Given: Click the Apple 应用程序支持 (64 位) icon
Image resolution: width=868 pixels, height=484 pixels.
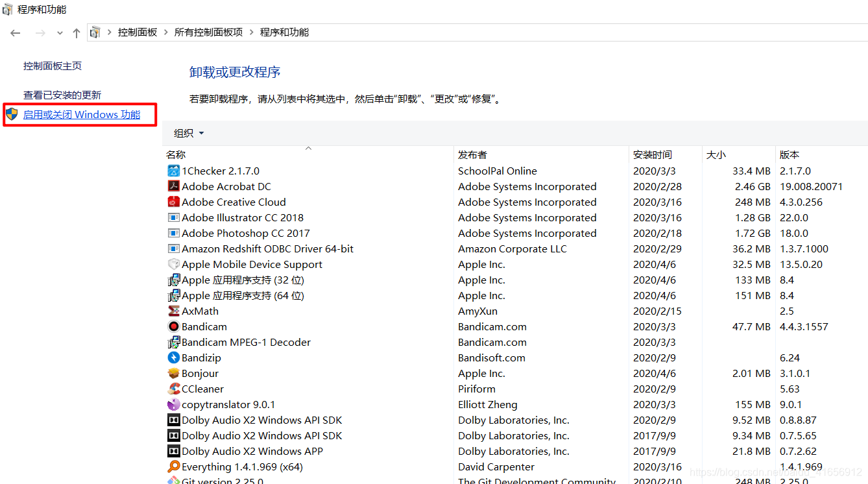Looking at the screenshot, I should point(173,295).
